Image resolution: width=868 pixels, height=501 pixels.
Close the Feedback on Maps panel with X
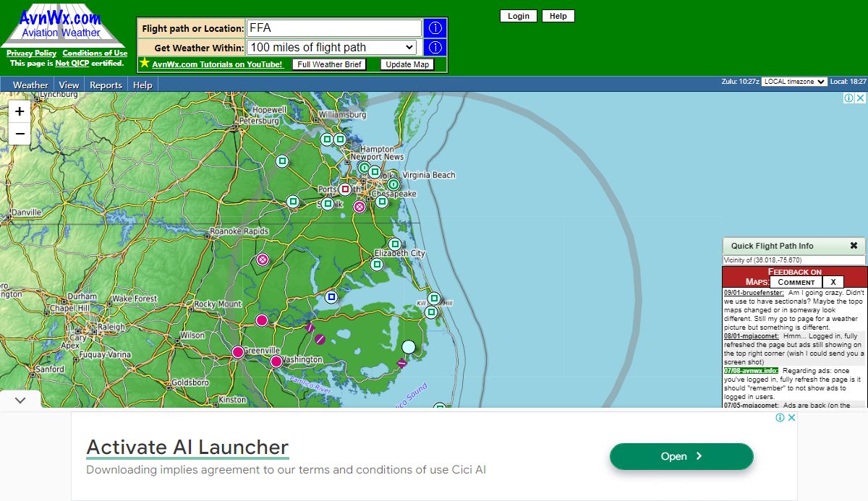coord(833,282)
